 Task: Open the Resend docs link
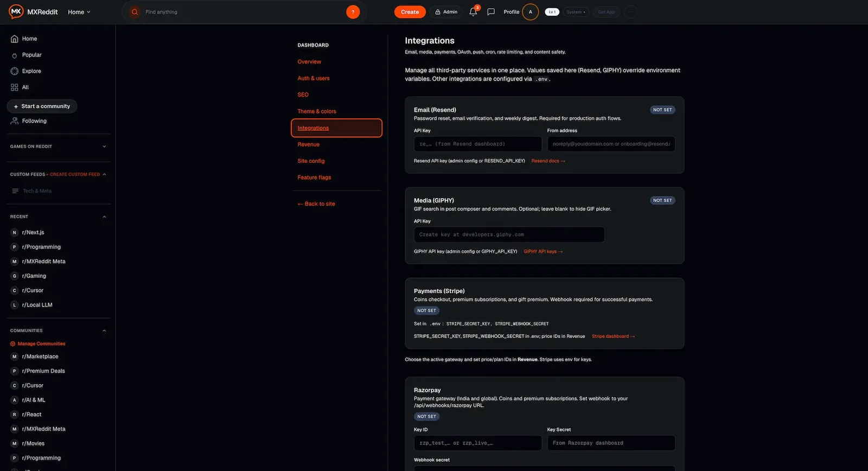click(548, 161)
